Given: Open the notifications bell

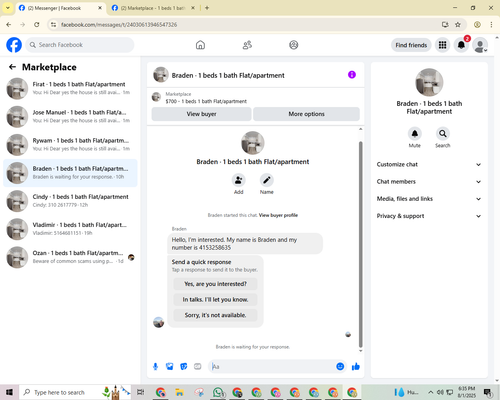Looking at the screenshot, I should click(461, 45).
